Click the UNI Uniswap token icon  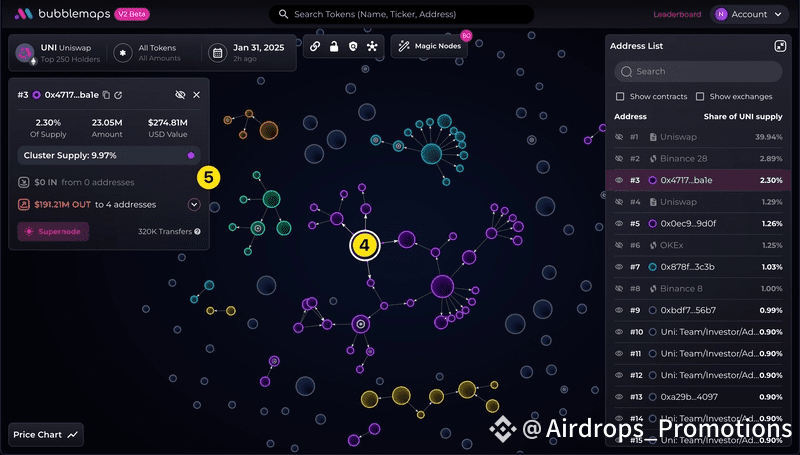pos(24,53)
